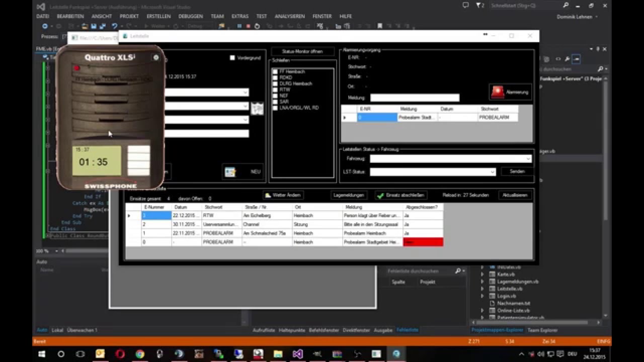Click the Navigate Backward toolbar icon
Viewport: 644px width, 362px height.
(x=45, y=26)
